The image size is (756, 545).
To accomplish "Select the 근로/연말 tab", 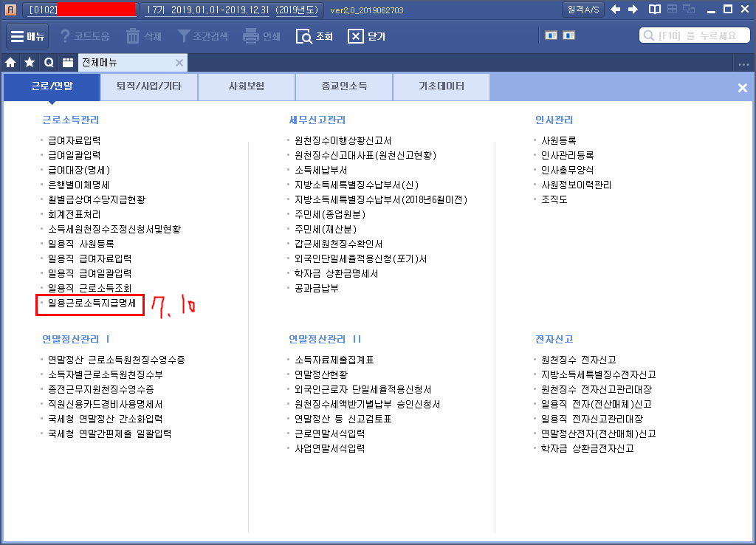I will [52, 86].
